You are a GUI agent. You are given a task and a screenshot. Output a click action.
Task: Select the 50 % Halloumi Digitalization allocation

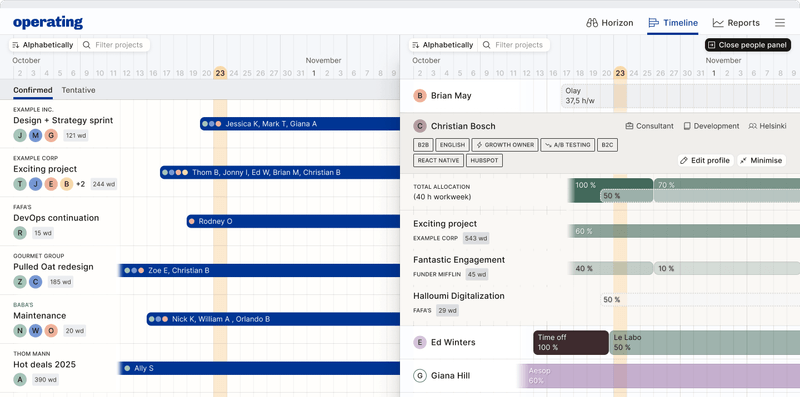point(700,300)
